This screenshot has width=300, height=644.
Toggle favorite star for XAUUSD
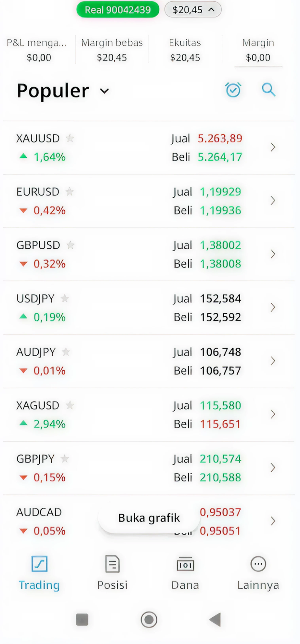(x=70, y=138)
